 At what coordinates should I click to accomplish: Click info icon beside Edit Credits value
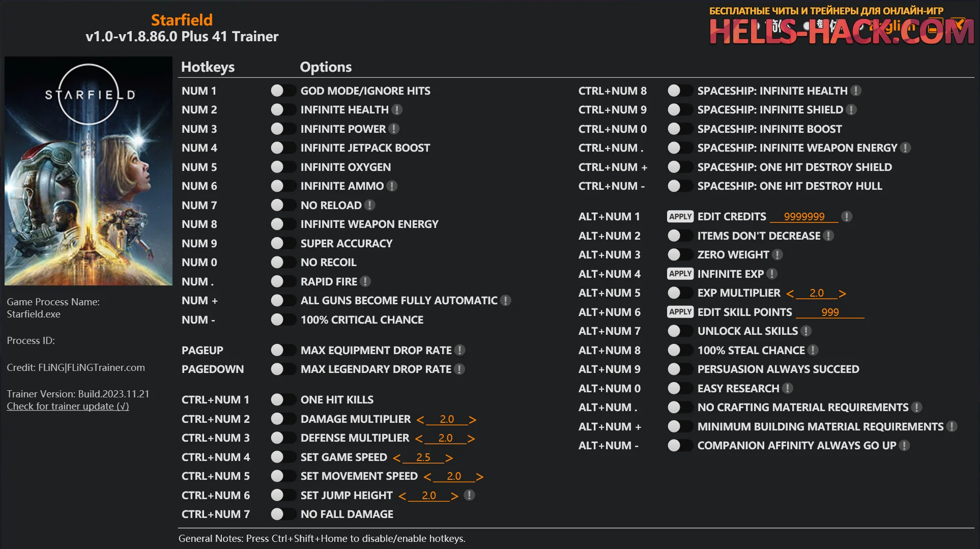pyautogui.click(x=847, y=217)
